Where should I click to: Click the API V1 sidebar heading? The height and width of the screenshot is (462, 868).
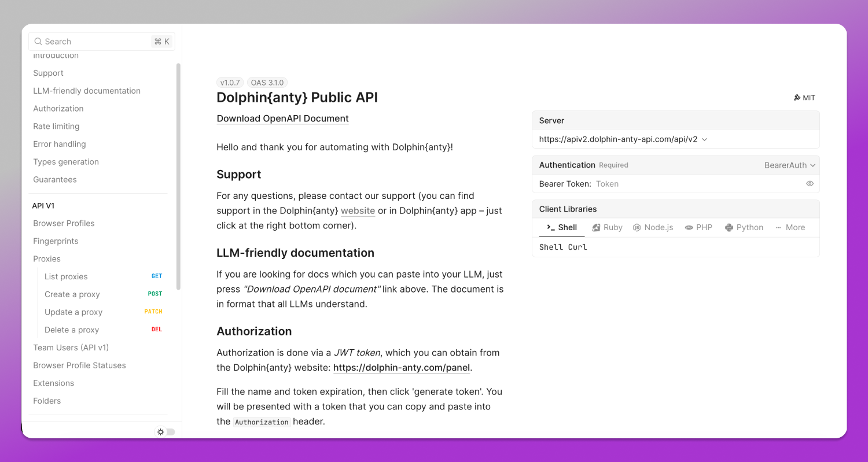pyautogui.click(x=43, y=206)
